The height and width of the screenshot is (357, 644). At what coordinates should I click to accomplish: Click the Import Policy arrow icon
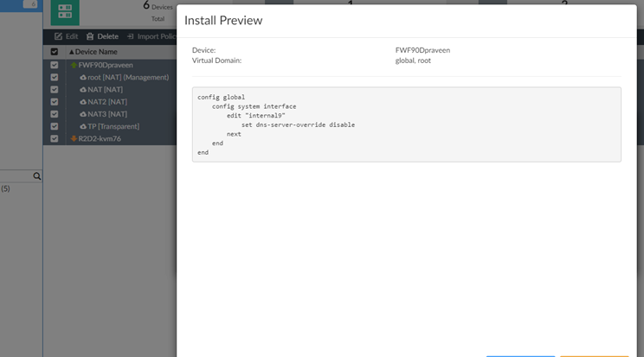point(130,36)
